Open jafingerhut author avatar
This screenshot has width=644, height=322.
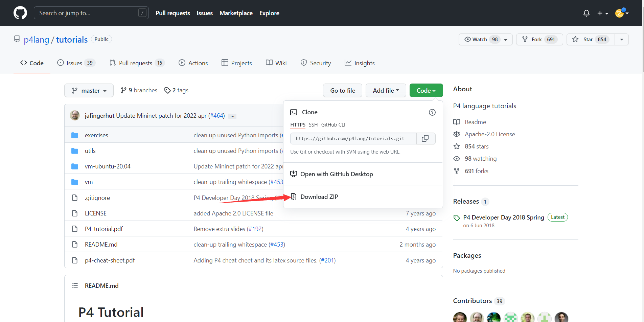click(75, 115)
